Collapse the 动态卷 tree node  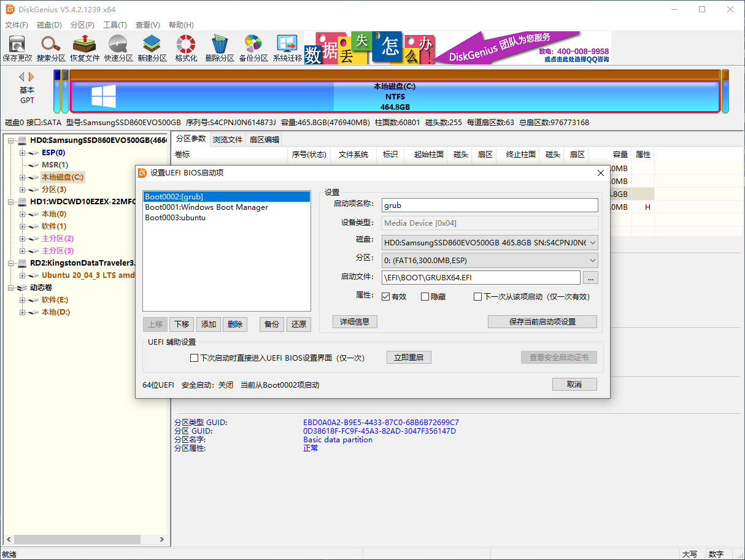(x=10, y=288)
